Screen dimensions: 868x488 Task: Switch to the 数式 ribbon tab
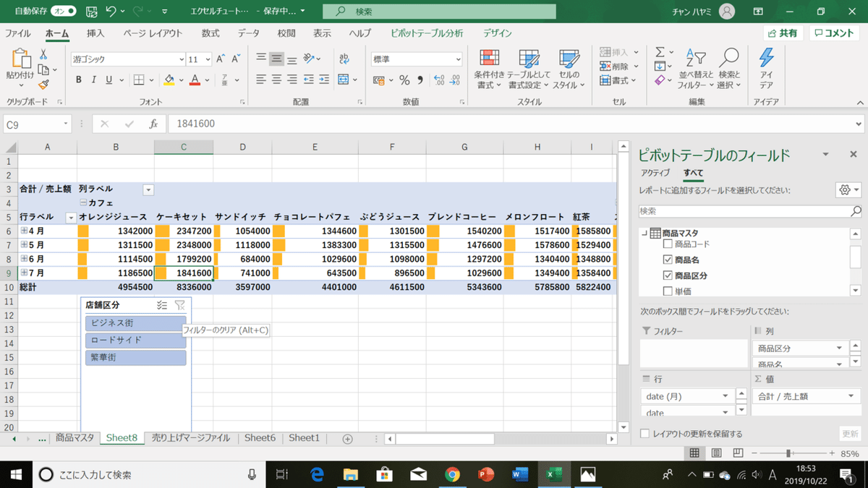click(210, 33)
